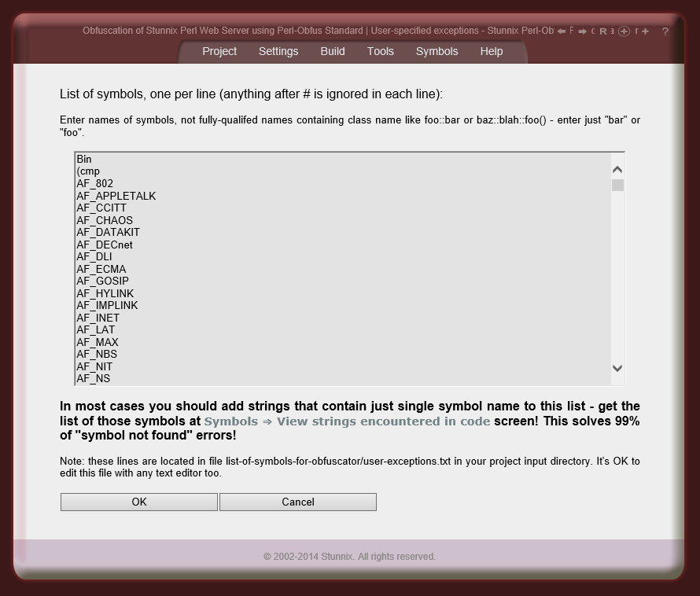
Task: Open help via the question mark icon
Action: tap(665, 31)
